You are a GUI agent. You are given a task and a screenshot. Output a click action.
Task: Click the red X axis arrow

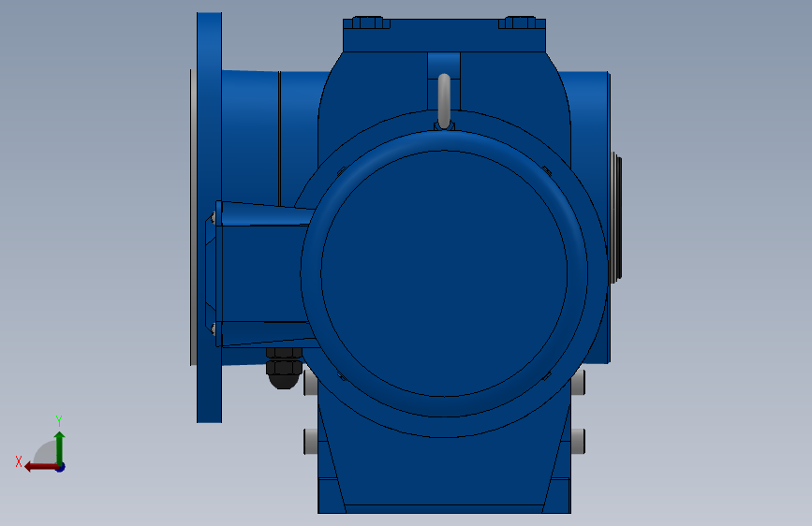(40, 467)
